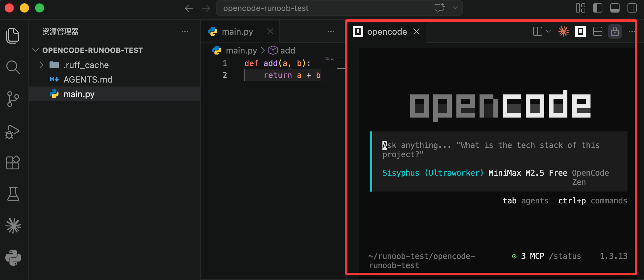
Task: Click the main.py breadcrumb item
Action: pos(234,50)
